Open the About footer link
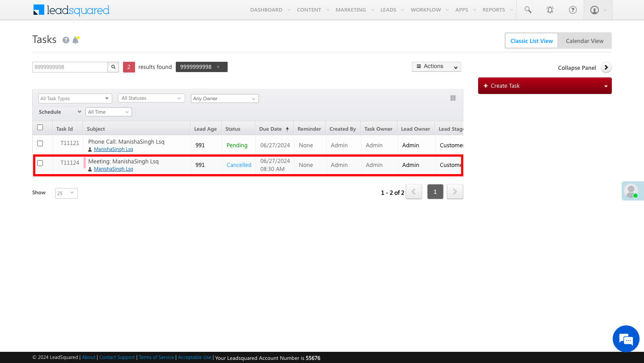 pyautogui.click(x=89, y=358)
